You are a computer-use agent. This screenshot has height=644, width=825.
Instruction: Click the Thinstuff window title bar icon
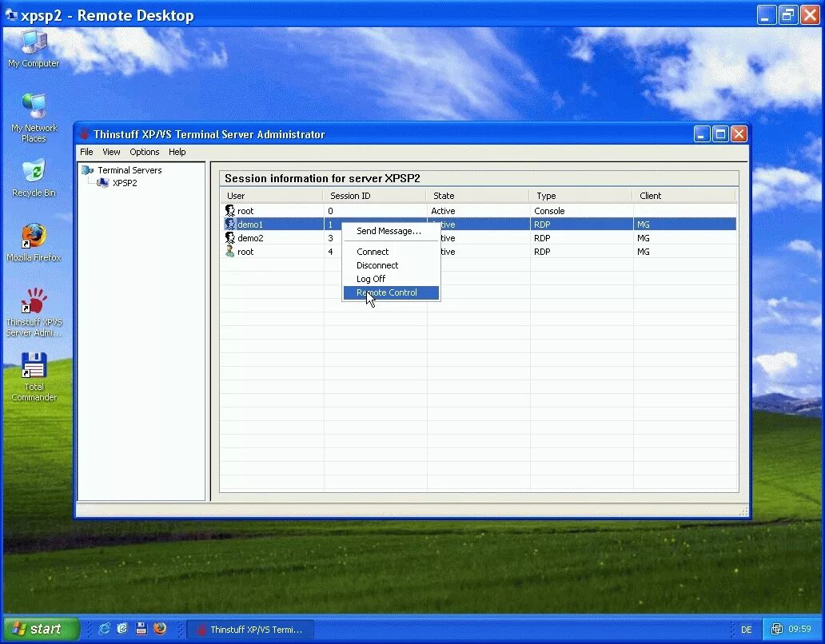pyautogui.click(x=85, y=134)
